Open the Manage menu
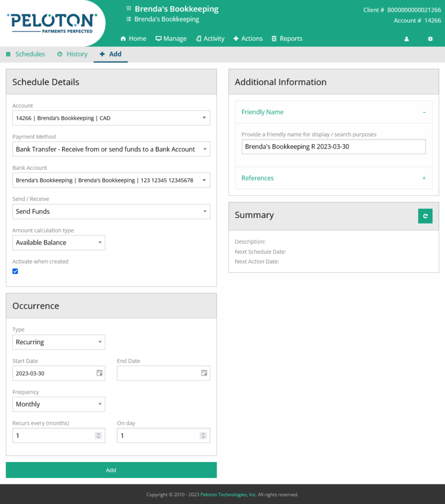445x504 pixels. (x=171, y=38)
